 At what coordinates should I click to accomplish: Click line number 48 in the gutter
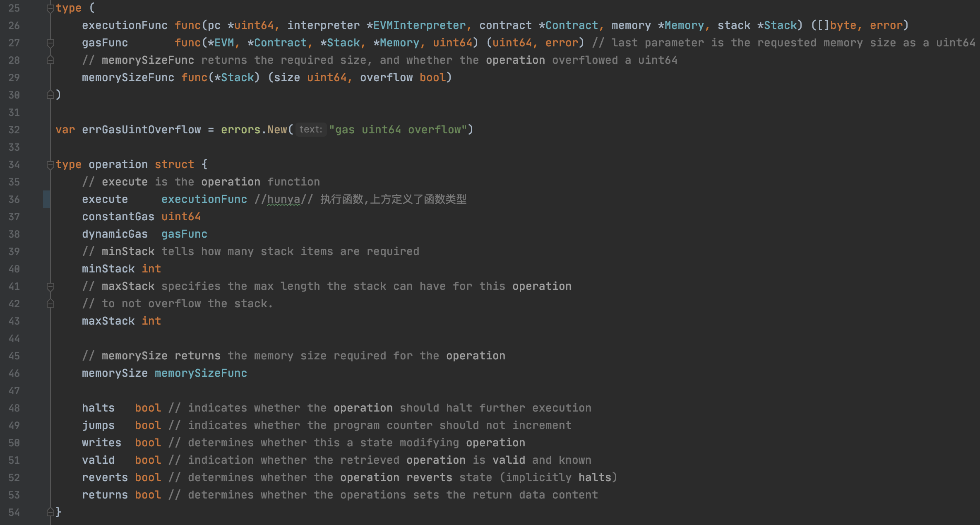click(14, 408)
